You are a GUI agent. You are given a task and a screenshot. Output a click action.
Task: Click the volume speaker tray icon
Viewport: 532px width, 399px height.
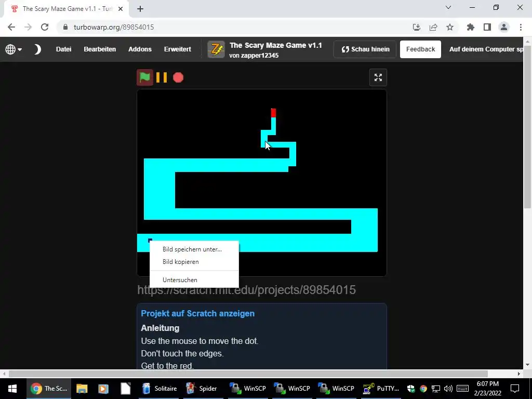click(x=448, y=389)
